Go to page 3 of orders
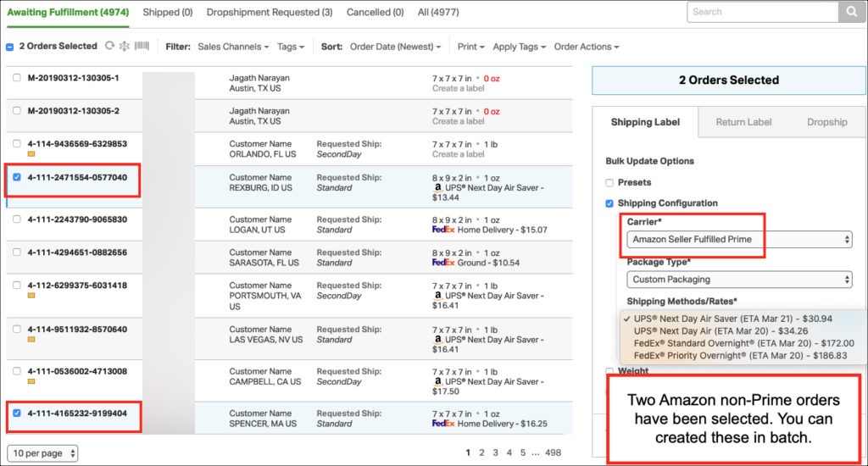 495,452
